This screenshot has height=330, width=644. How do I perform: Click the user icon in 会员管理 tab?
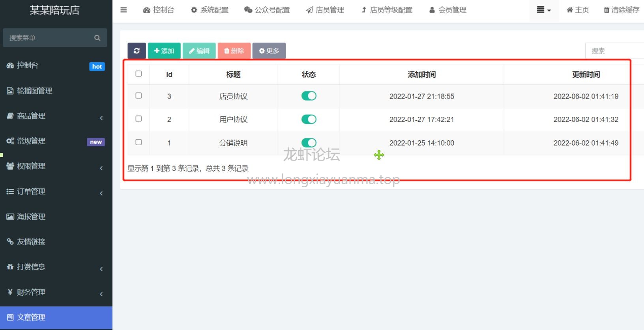(432, 10)
